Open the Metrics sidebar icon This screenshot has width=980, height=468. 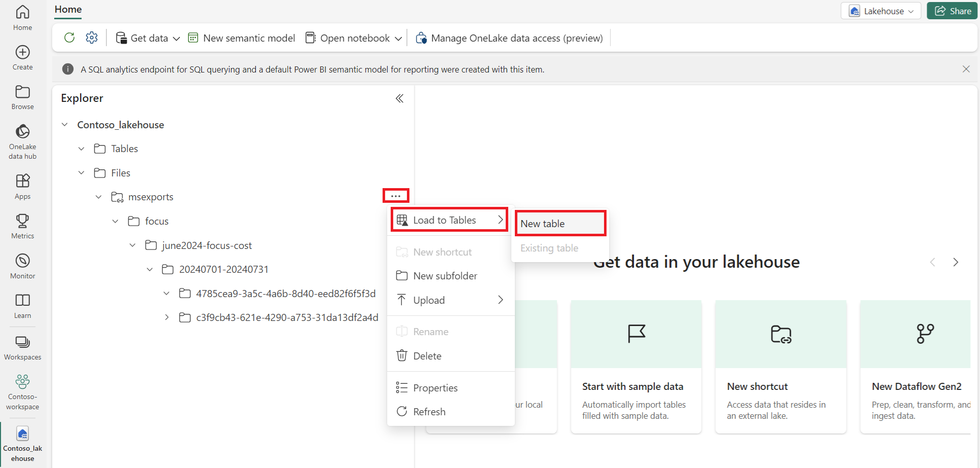click(22, 226)
